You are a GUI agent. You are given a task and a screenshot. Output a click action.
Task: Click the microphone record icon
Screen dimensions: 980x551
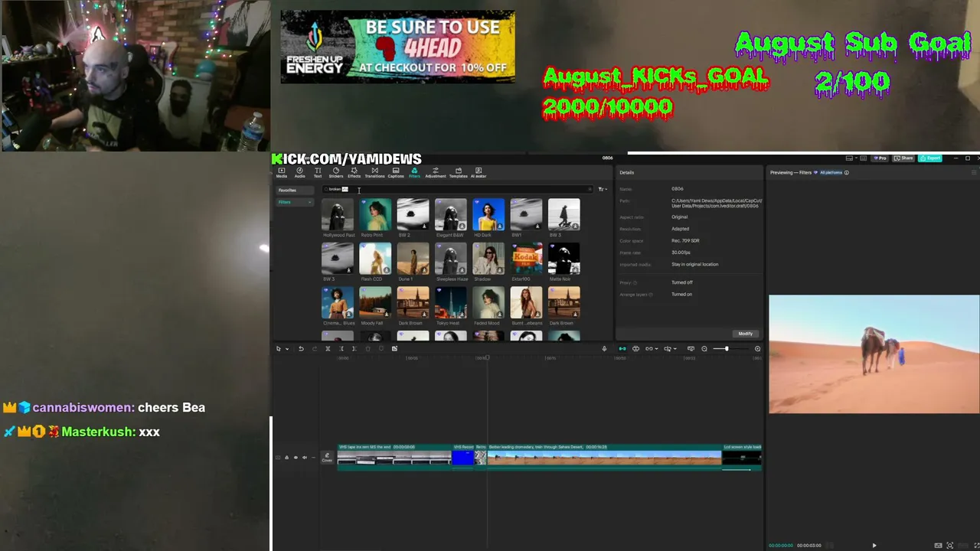(604, 349)
